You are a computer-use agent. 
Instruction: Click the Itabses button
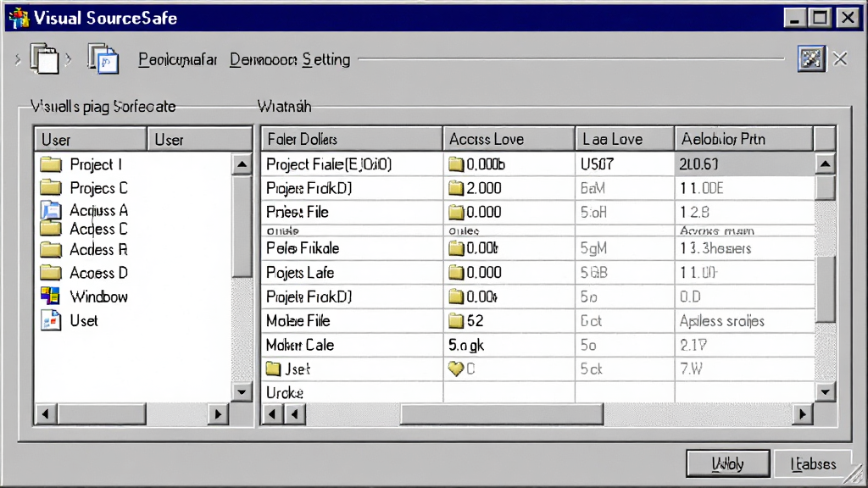coord(813,463)
